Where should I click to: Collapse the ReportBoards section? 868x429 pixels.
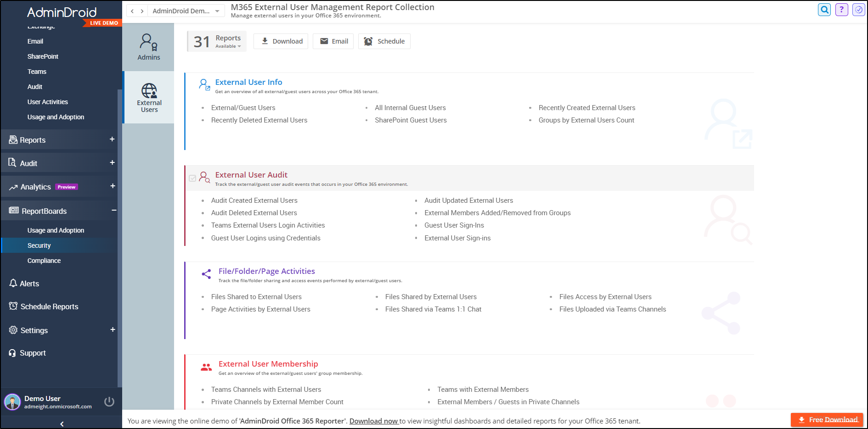pos(113,210)
